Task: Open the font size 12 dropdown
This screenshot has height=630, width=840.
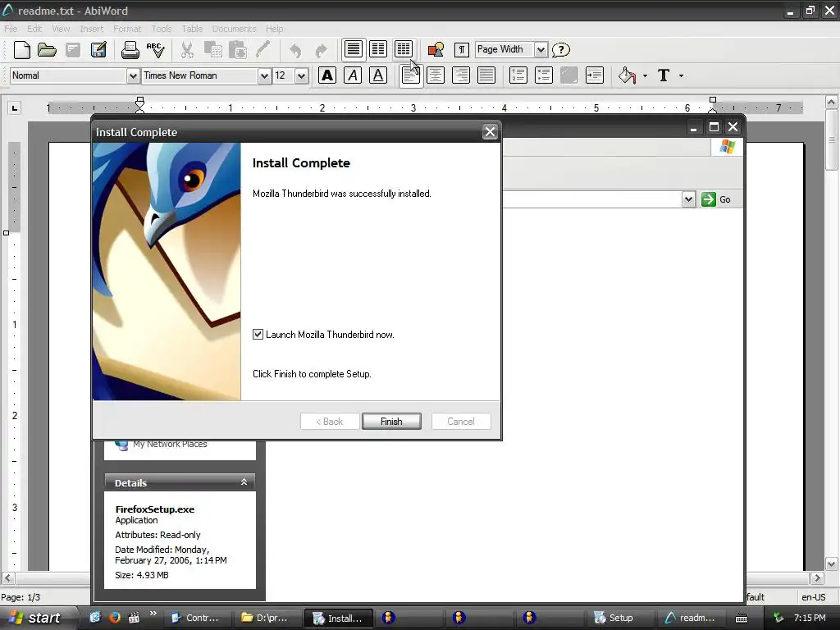Action: click(302, 76)
